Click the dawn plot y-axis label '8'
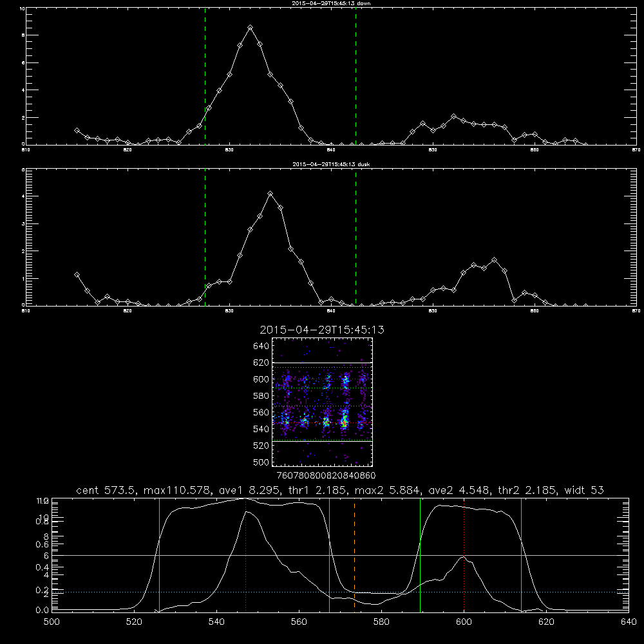 (23, 35)
